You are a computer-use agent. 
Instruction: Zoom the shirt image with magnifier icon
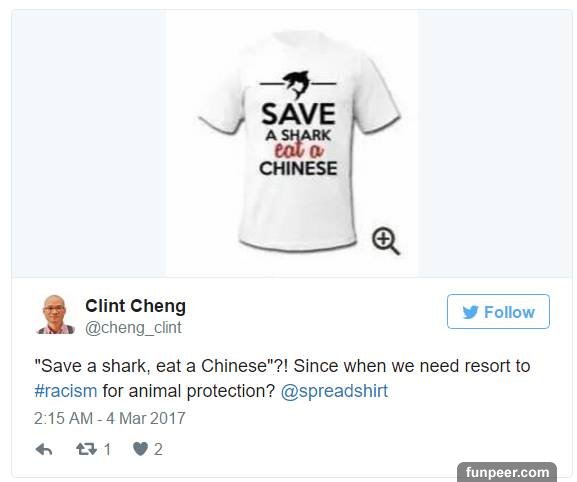click(x=385, y=241)
